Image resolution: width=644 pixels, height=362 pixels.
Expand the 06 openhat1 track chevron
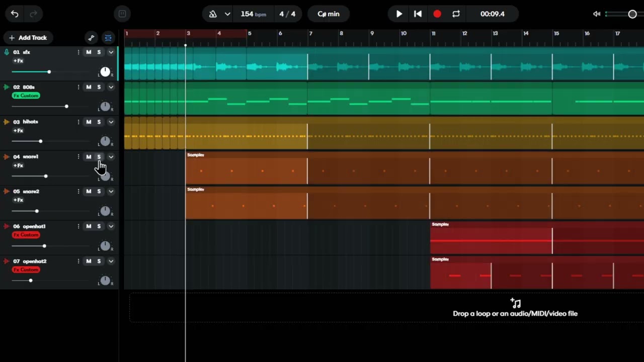[111, 226]
